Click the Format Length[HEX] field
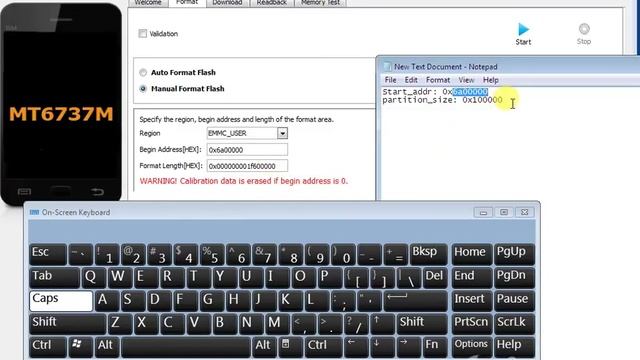Image resolution: width=640 pixels, height=360 pixels. pos(247,166)
